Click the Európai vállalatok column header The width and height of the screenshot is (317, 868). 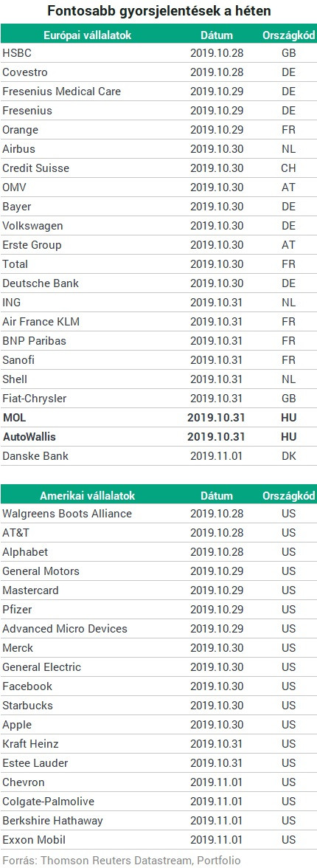87,35
